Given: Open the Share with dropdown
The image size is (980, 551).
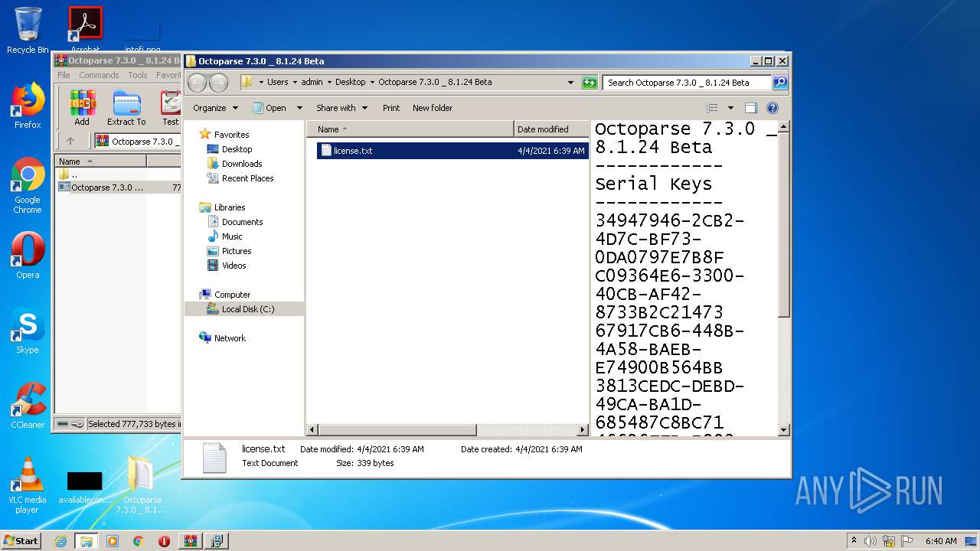Looking at the screenshot, I should [341, 108].
